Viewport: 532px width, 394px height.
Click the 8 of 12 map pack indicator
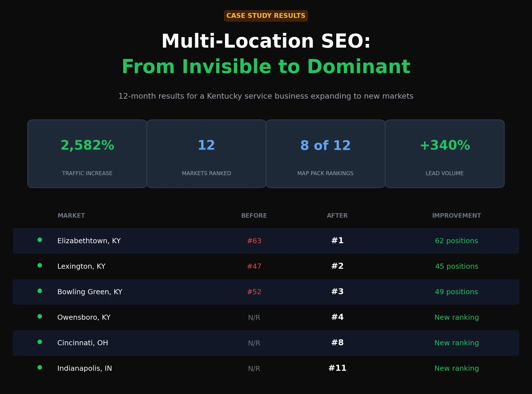tap(325, 145)
